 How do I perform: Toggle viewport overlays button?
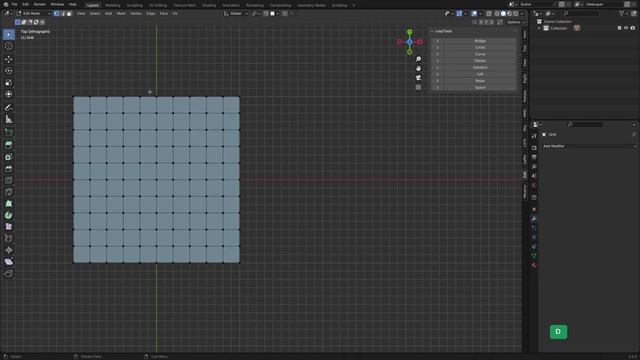pos(474,13)
